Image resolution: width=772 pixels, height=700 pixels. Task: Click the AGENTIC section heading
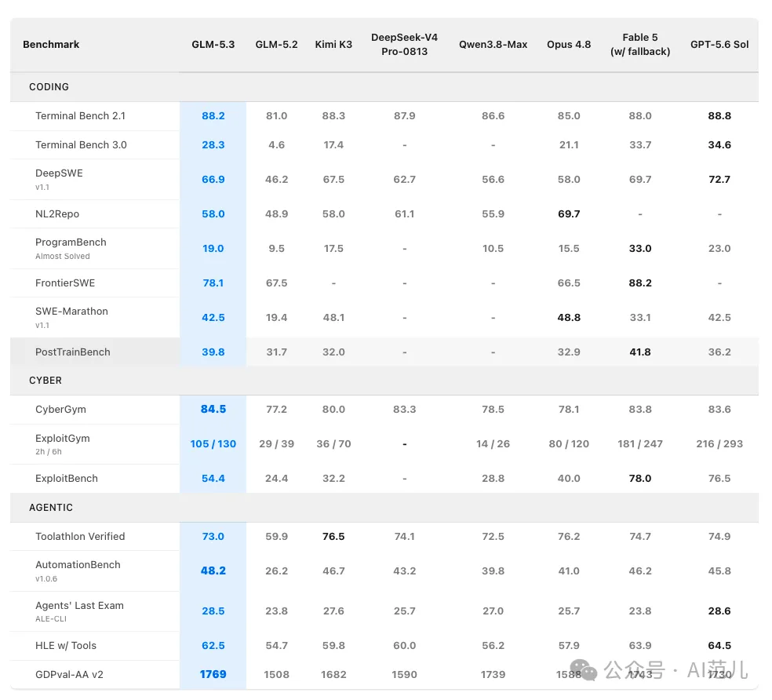51,508
